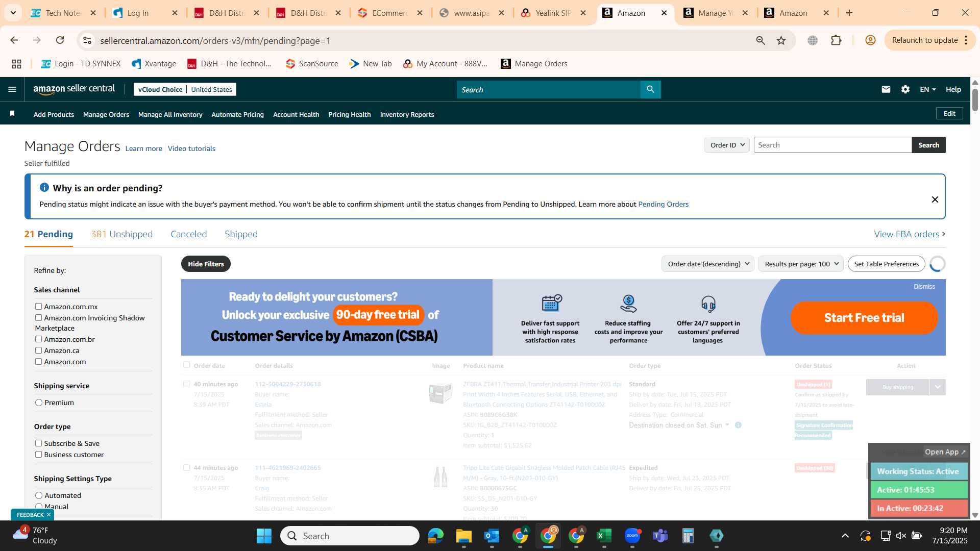Screen dimensions: 980x551
Task: Click the info icon beside Why is an order pending
Action: pyautogui.click(x=44, y=187)
